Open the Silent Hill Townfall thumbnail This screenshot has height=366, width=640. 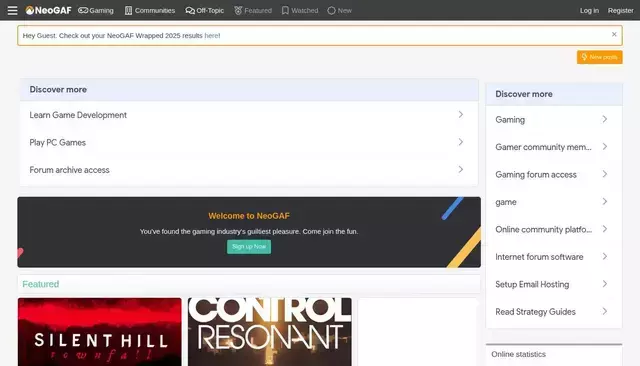[100, 332]
